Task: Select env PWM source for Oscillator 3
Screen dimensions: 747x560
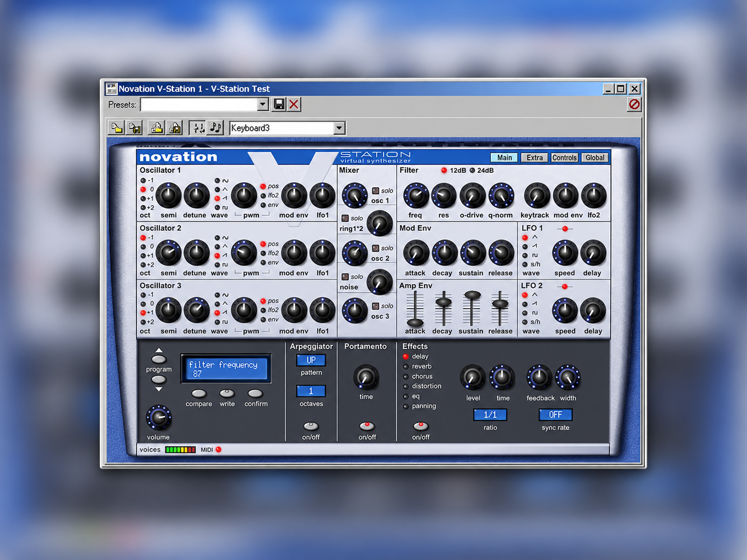Action: pyautogui.click(x=263, y=320)
